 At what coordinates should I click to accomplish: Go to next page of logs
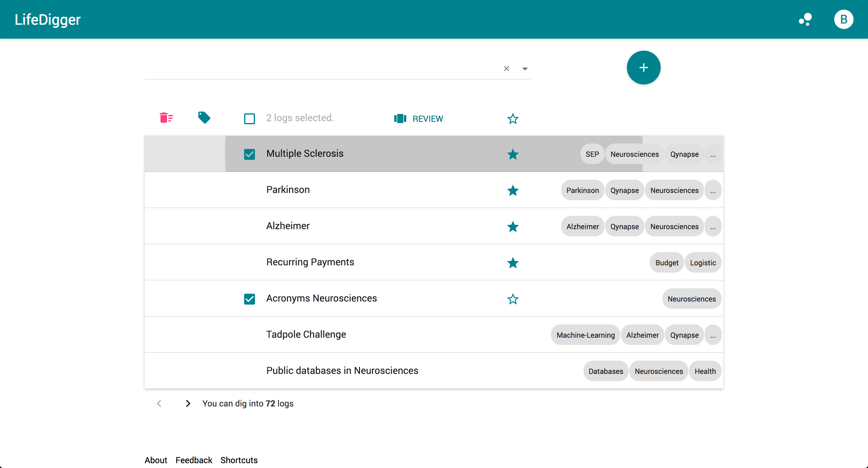point(188,403)
